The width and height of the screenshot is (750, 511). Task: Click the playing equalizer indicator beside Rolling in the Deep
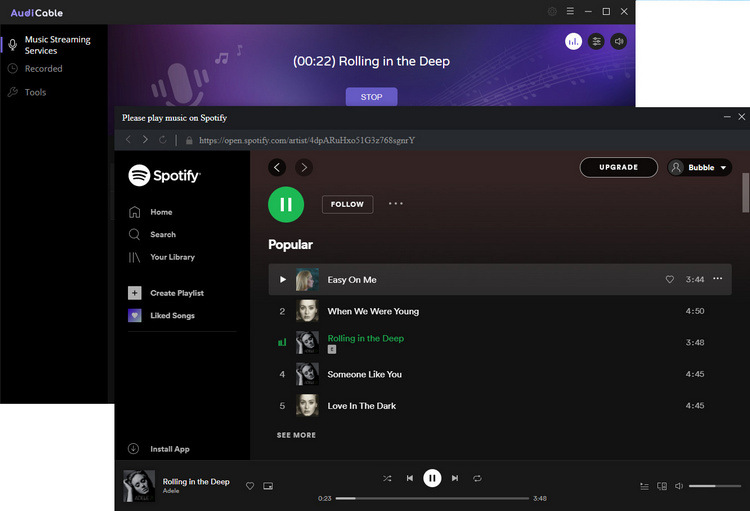click(282, 342)
